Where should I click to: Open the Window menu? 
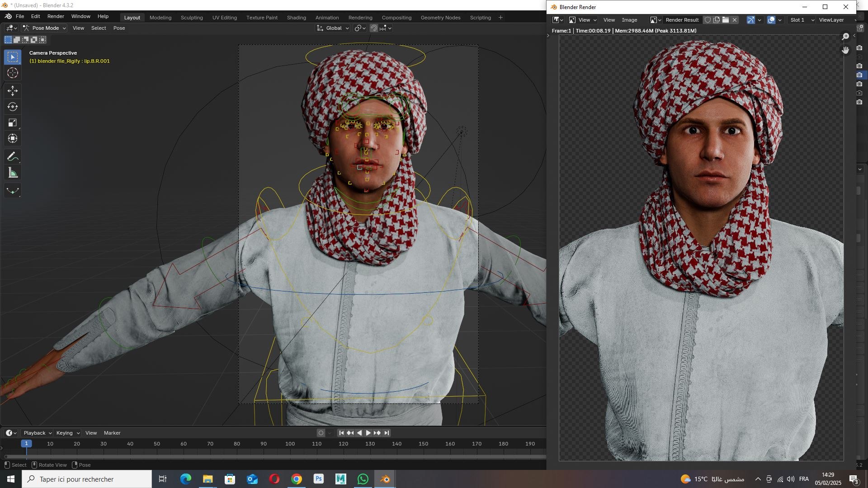point(81,16)
